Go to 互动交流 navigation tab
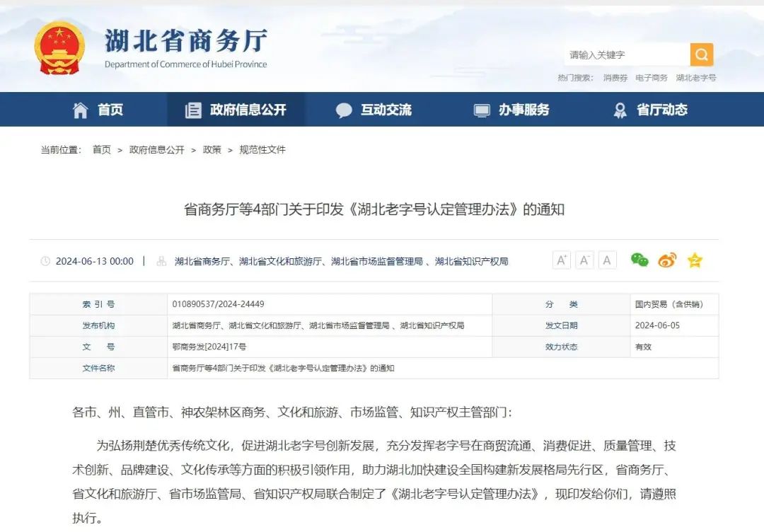This screenshot has width=764, height=532. coord(374,110)
